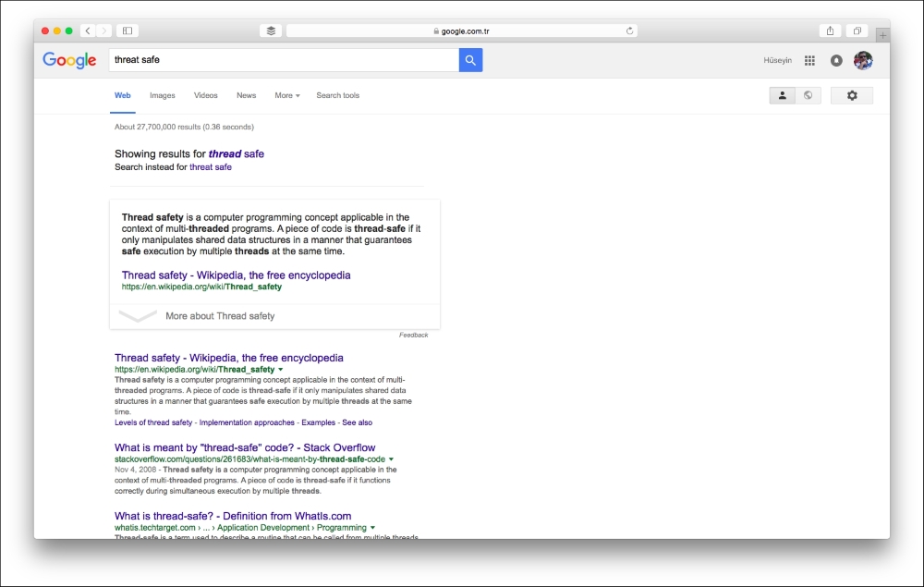Click Implementation approaches sitelink

(247, 422)
